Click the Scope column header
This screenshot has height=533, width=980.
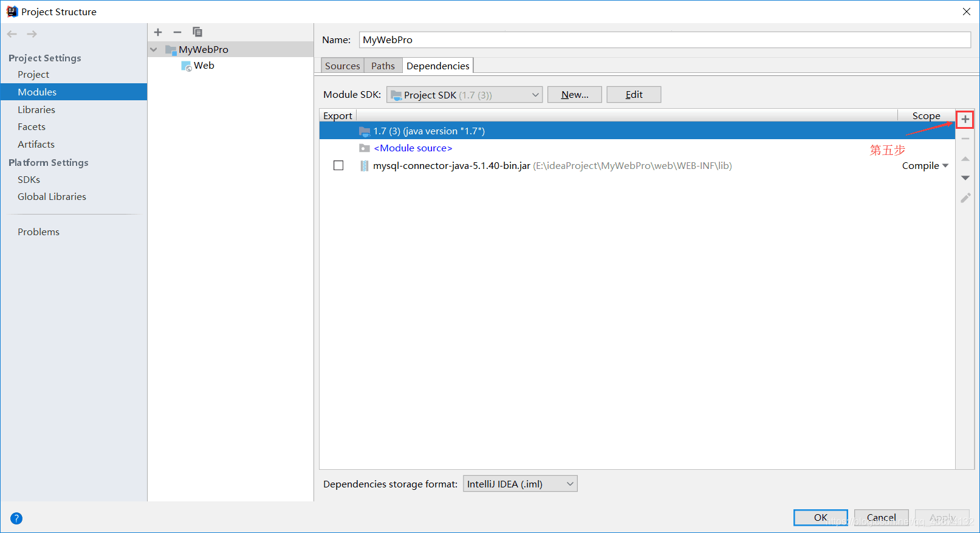(926, 115)
